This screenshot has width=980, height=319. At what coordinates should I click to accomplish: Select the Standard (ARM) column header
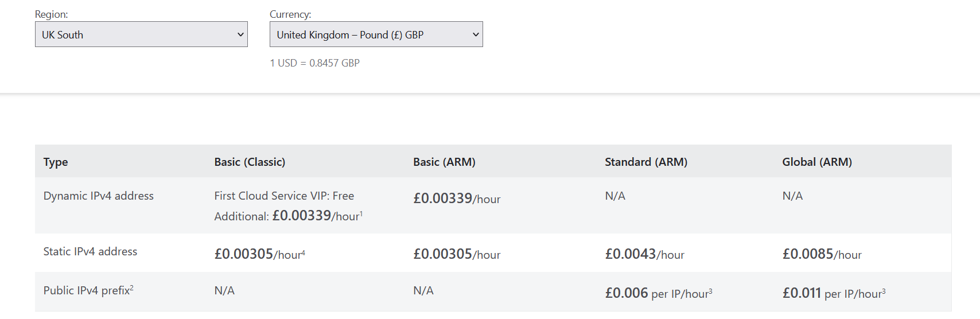[x=645, y=162]
